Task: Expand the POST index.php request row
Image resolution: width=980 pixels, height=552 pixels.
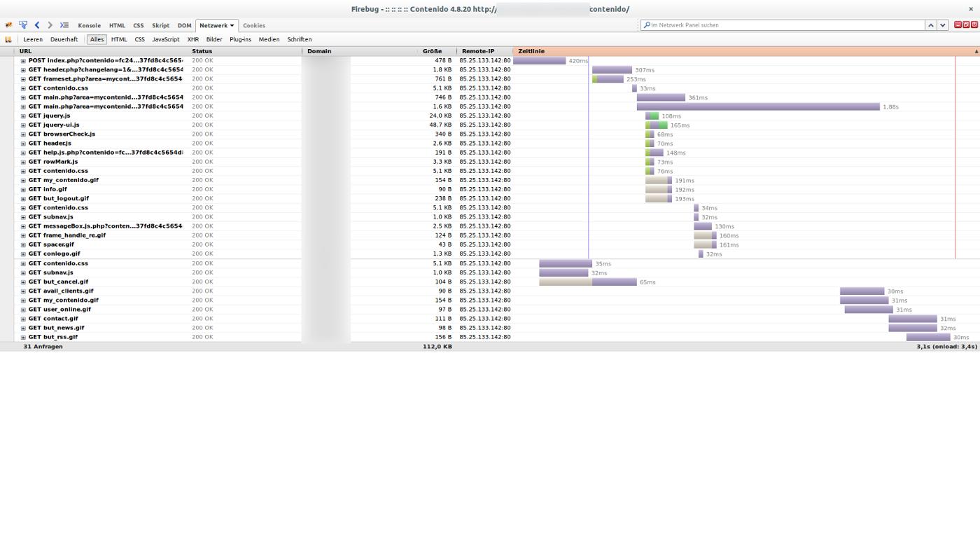Action: 23,61
